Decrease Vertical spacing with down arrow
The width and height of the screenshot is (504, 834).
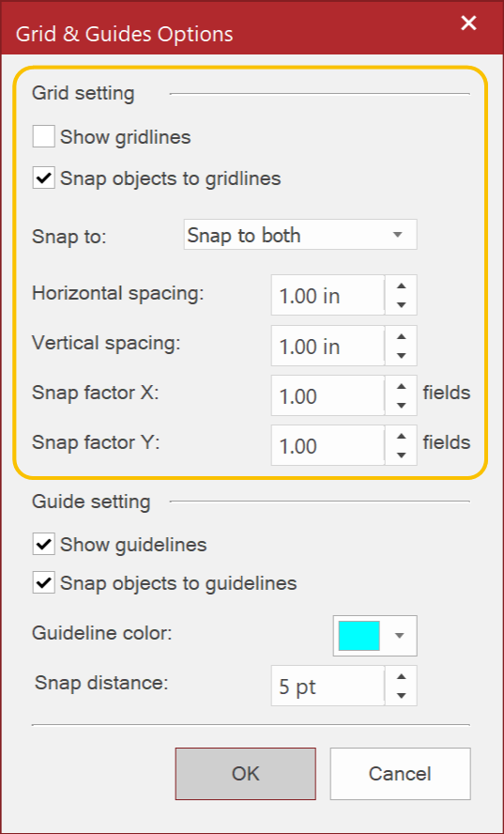(x=402, y=355)
